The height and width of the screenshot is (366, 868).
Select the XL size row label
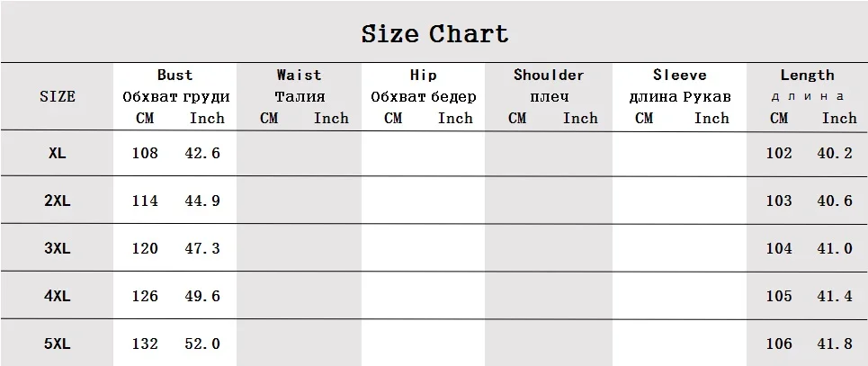tap(57, 154)
